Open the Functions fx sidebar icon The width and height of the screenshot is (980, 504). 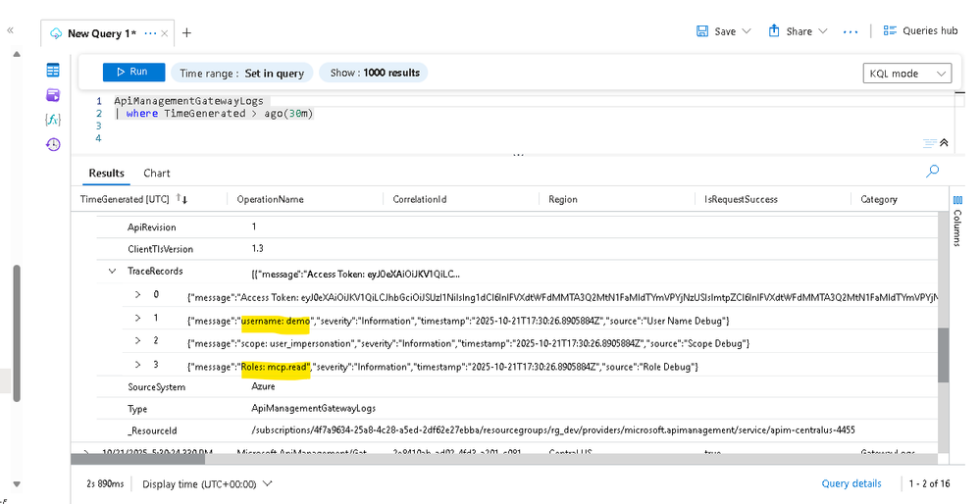coord(53,120)
